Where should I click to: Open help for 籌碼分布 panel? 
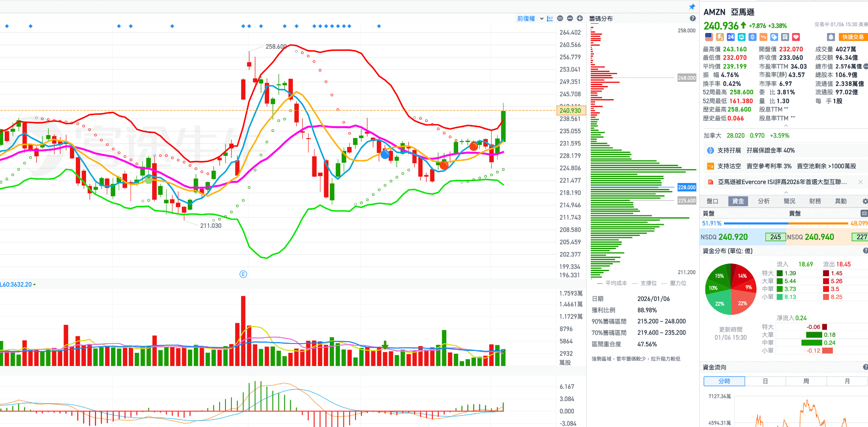point(693,18)
